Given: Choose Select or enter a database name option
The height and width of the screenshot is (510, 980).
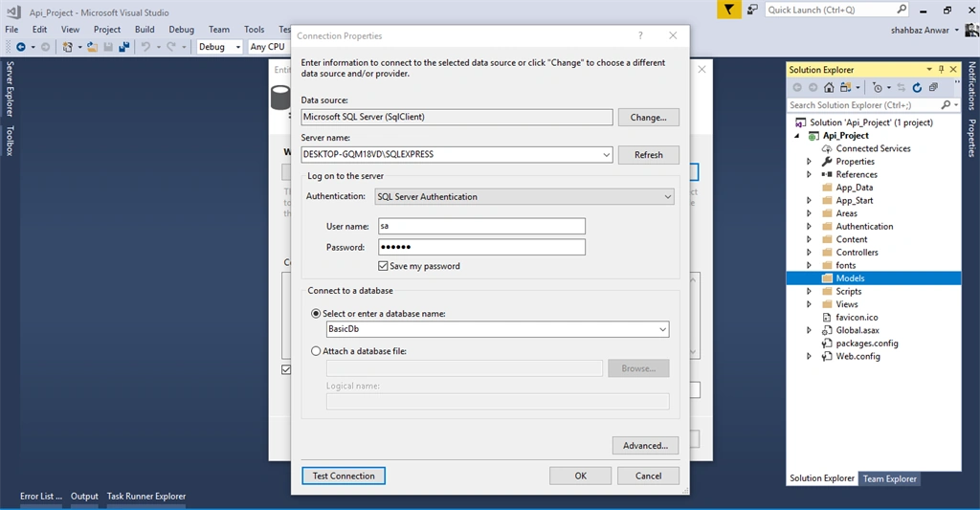Looking at the screenshot, I should 316,314.
